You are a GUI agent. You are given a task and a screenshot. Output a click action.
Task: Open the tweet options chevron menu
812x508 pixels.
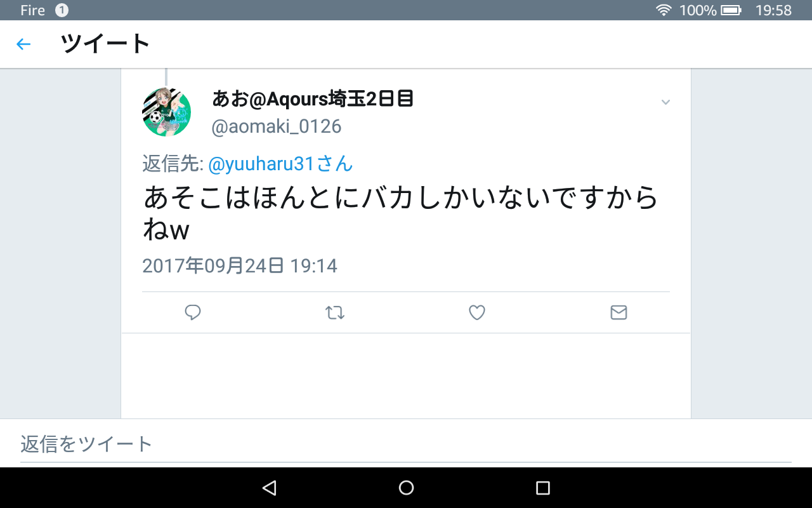[x=665, y=102]
